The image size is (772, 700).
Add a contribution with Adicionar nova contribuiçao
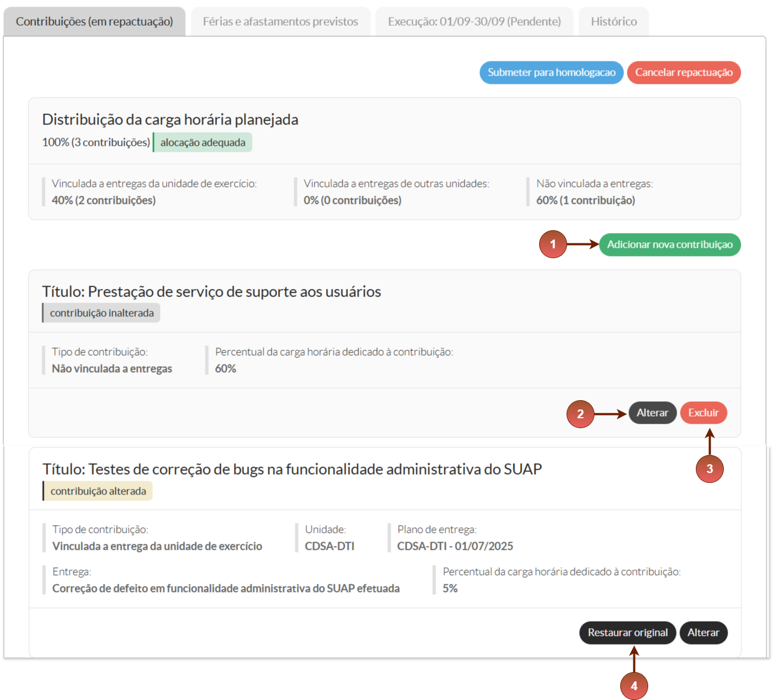click(x=670, y=244)
